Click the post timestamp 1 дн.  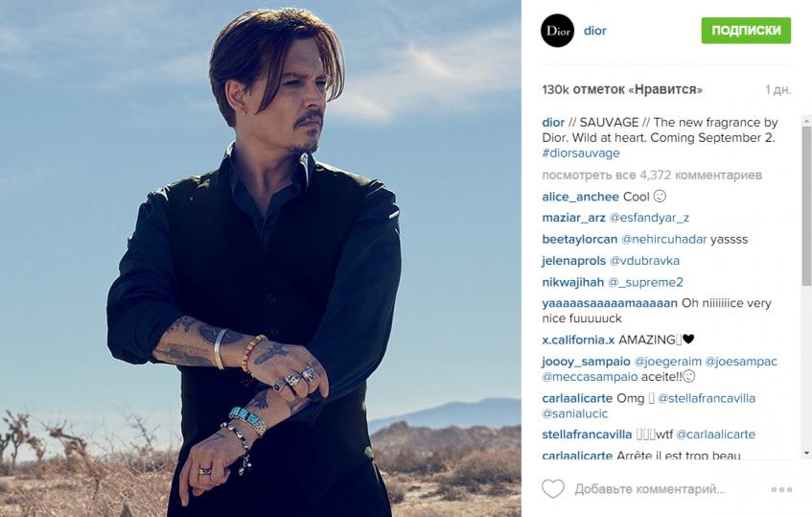pos(777,89)
